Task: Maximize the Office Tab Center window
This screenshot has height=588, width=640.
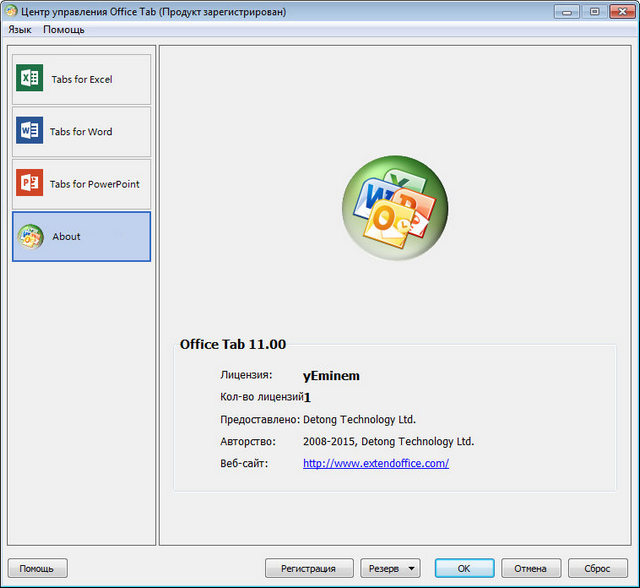Action: (x=594, y=11)
